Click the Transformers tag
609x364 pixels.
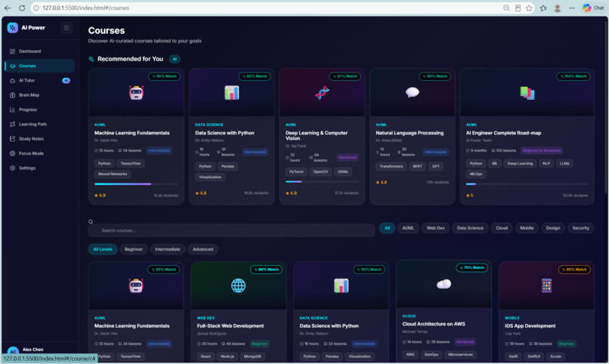pos(391,166)
